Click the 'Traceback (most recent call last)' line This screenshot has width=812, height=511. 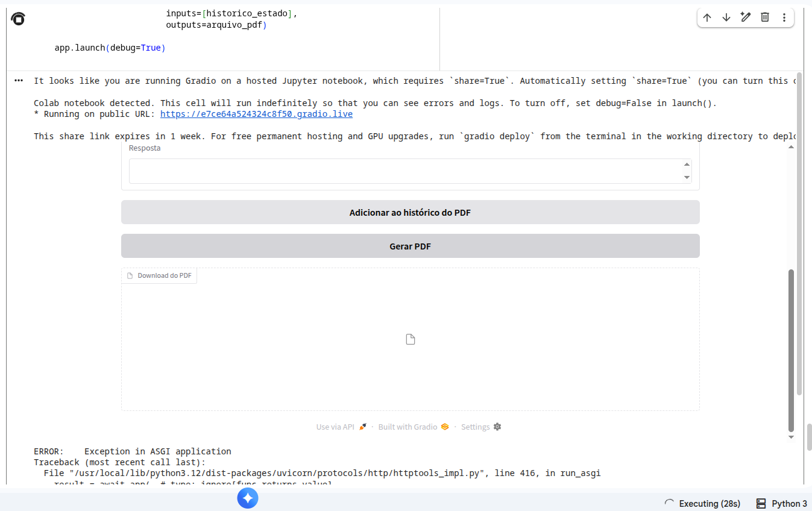120,462
